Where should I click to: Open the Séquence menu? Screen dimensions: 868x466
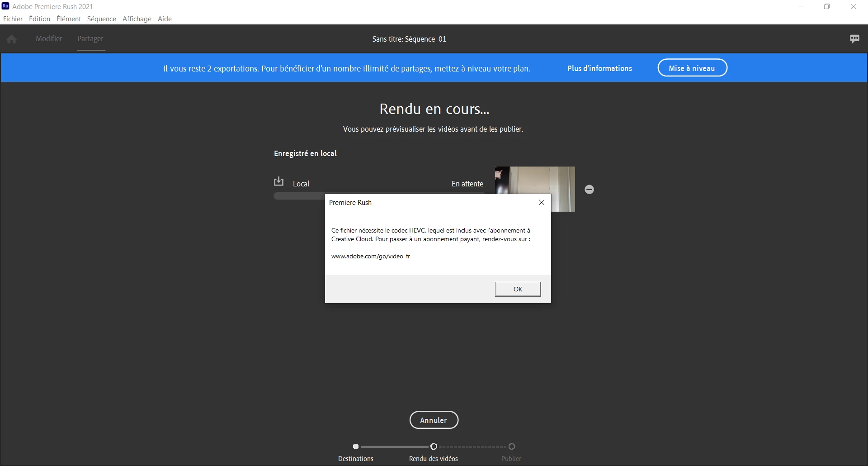(102, 19)
